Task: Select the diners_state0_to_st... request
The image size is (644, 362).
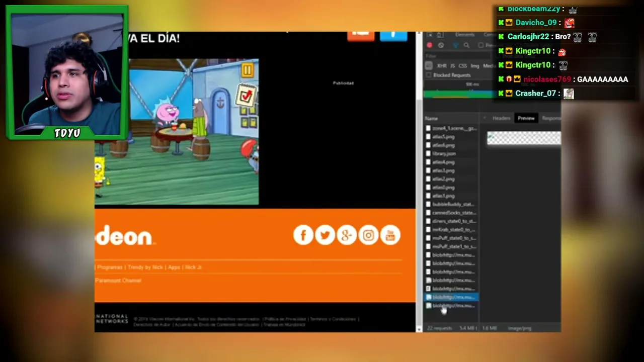Action: pyautogui.click(x=451, y=221)
